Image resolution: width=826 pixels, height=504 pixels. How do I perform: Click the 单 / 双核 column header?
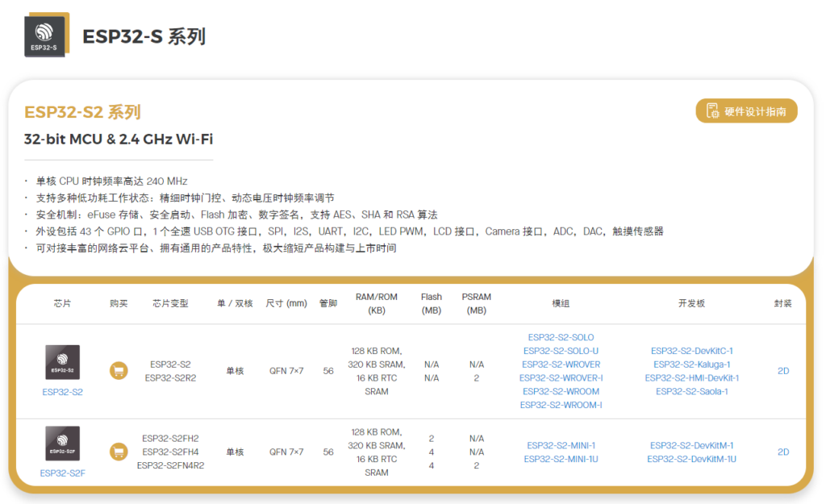pyautogui.click(x=235, y=303)
